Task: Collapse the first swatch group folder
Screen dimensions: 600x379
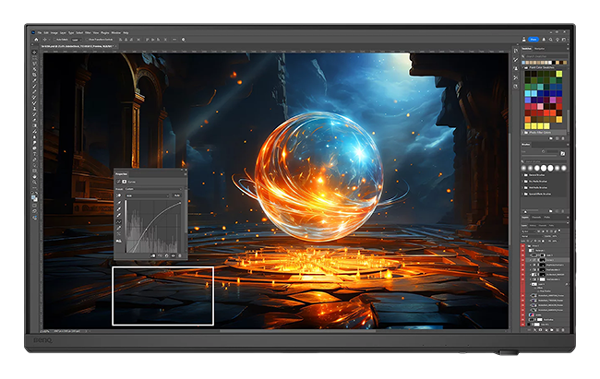Action: point(523,68)
